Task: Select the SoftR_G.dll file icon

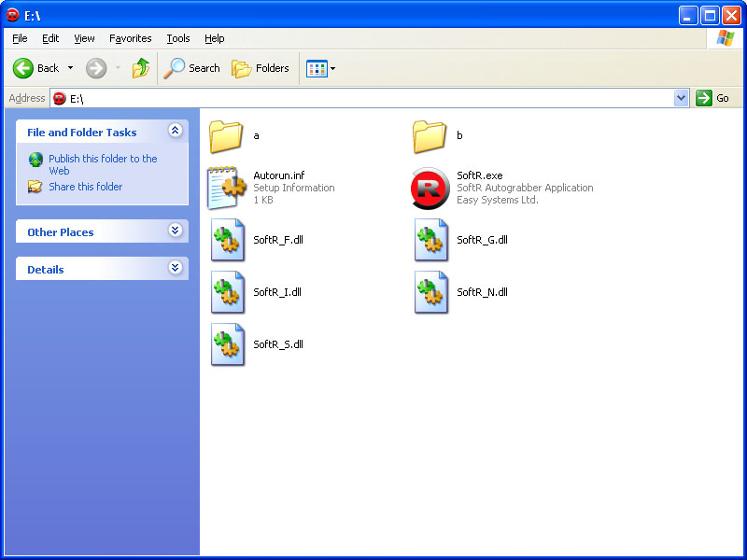Action: pos(431,240)
